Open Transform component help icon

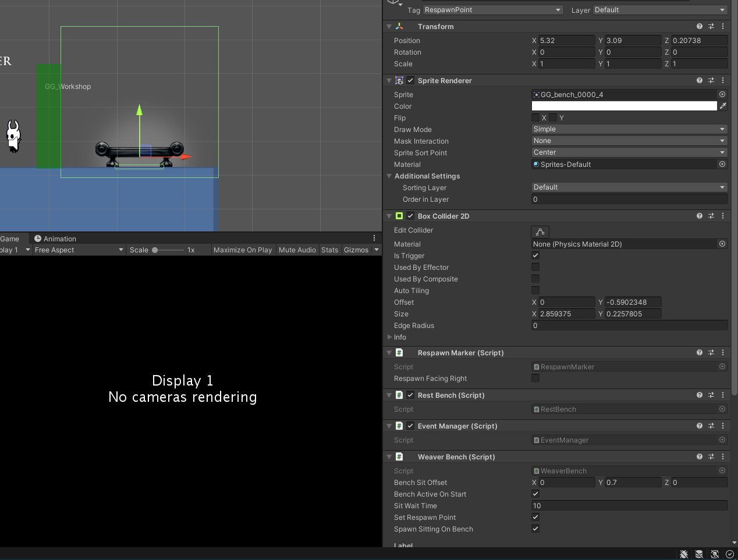point(699,26)
